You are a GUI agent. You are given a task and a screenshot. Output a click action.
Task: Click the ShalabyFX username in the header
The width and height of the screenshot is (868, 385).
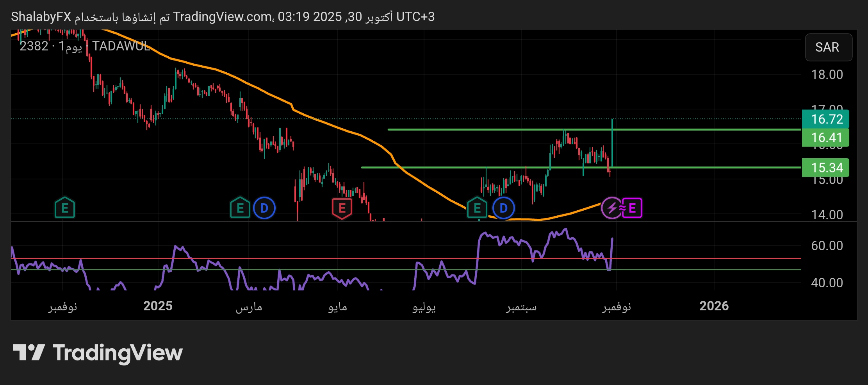pyautogui.click(x=41, y=17)
